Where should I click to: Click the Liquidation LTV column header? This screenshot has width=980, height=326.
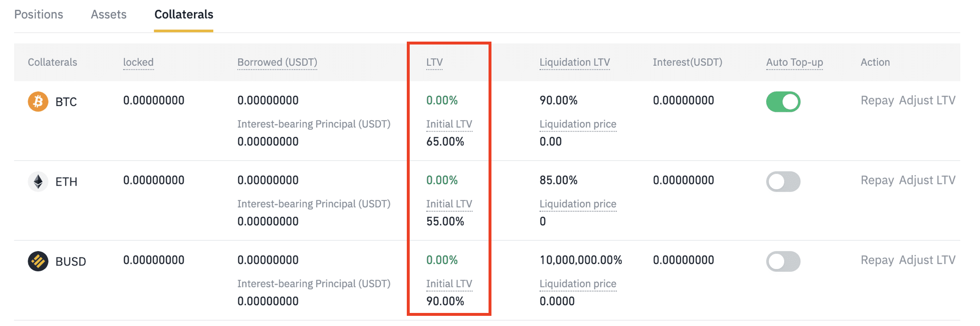click(575, 62)
